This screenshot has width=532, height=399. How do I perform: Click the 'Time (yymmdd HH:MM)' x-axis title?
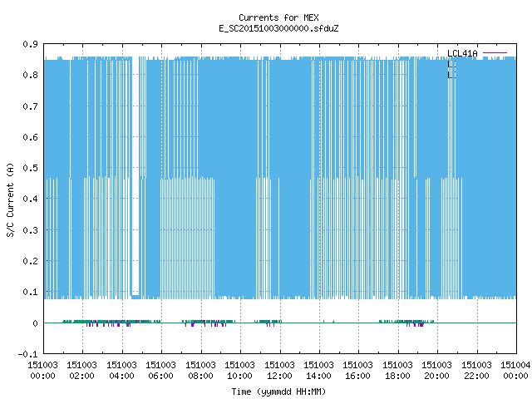278,392
